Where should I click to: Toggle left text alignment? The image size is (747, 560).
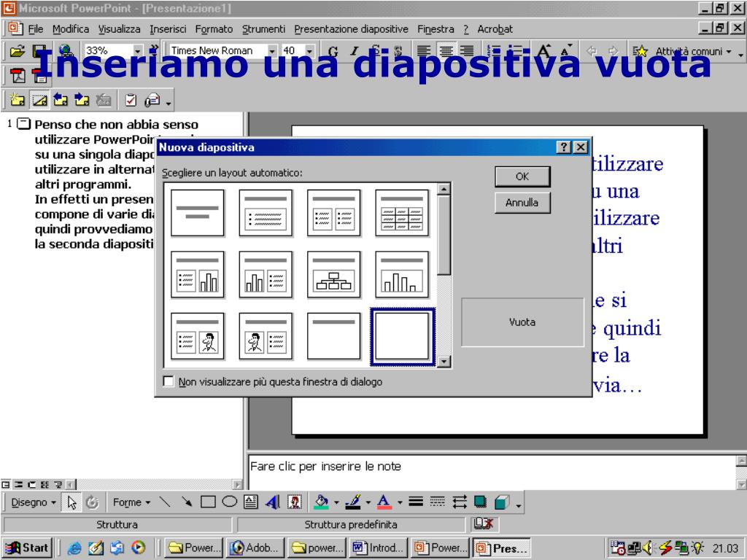pyautogui.click(x=424, y=50)
